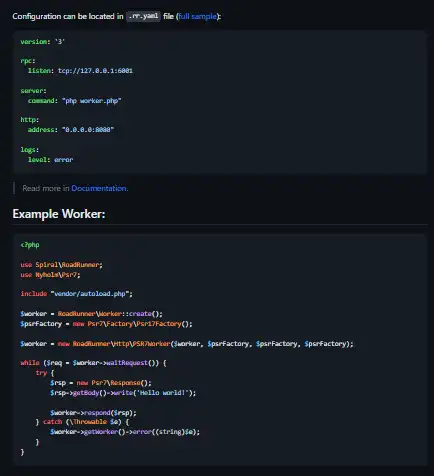Click the "try {" line
Screen dimensions: 434x476
(45, 373)
